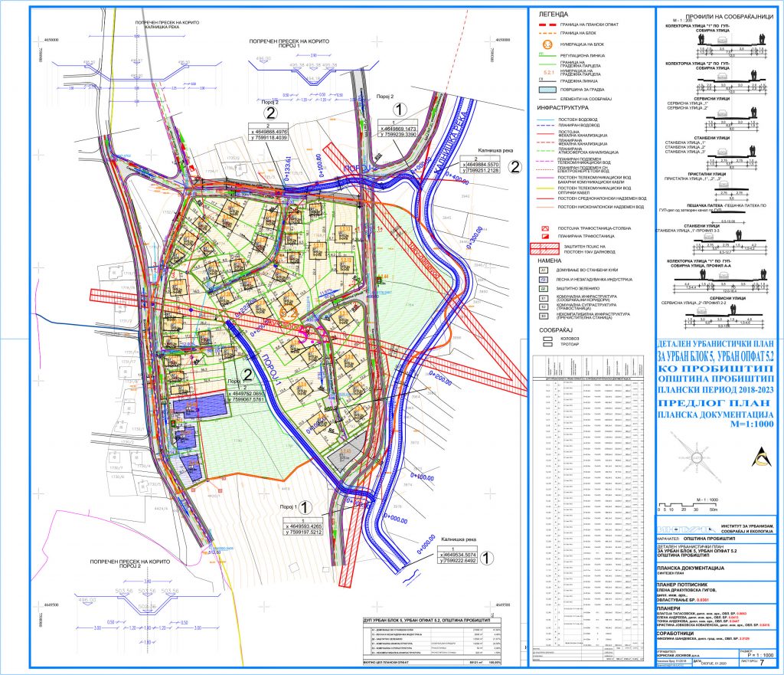Viewport: 784px width, 675px height.
Task: Click the coordinate box x 4649593.4265
Action: [x=303, y=526]
